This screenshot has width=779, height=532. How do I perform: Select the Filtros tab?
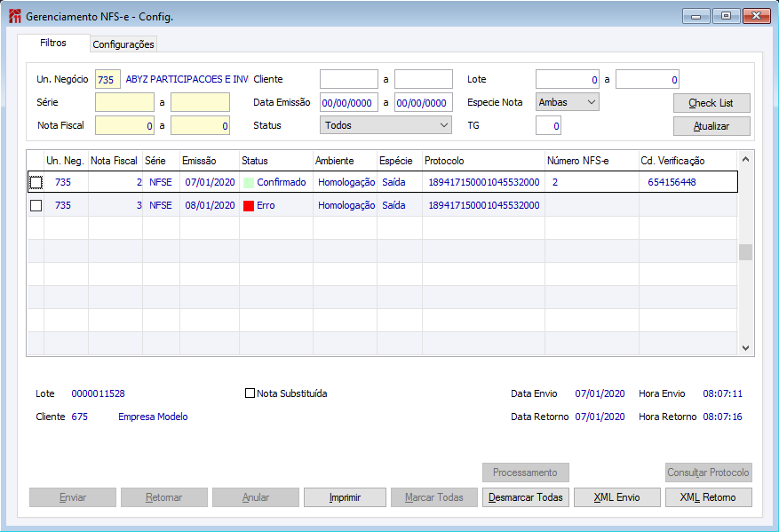pos(53,43)
